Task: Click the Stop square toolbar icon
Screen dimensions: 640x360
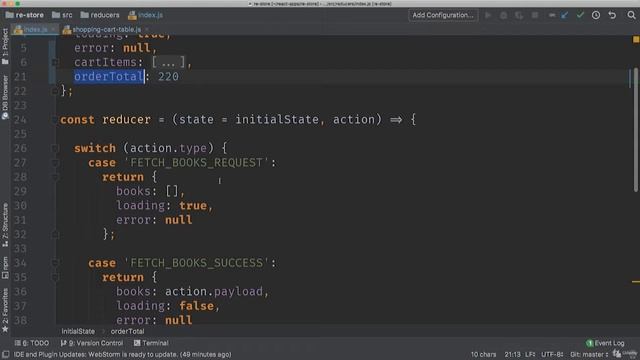Action: coord(535,15)
